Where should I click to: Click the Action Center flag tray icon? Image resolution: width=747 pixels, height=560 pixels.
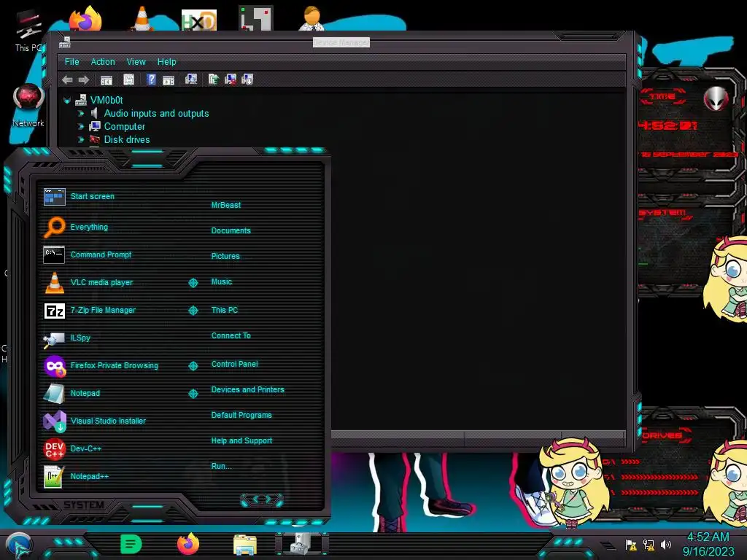click(631, 544)
